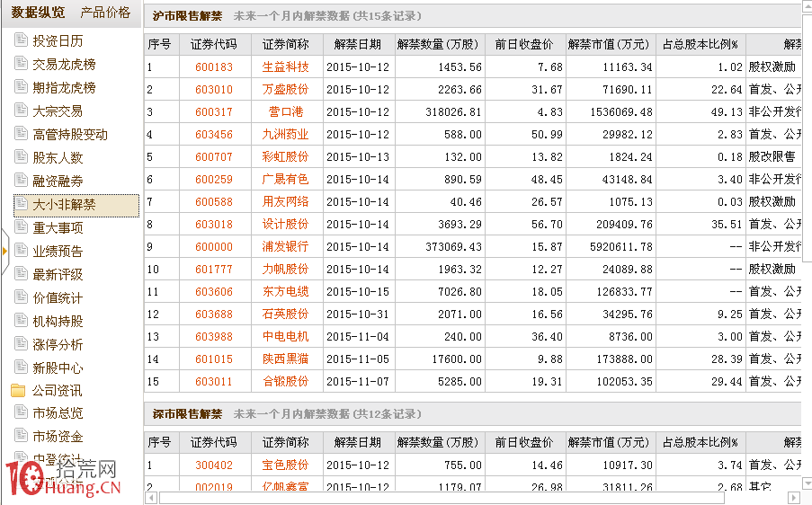
Task: Click the document icon beside 期指龙虎榜
Action: pos(21,86)
